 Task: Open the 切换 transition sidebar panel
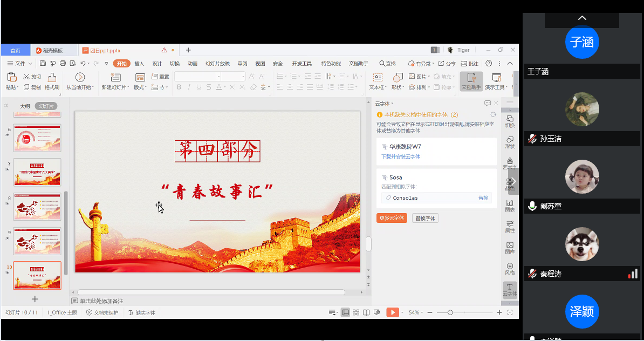coord(510,121)
